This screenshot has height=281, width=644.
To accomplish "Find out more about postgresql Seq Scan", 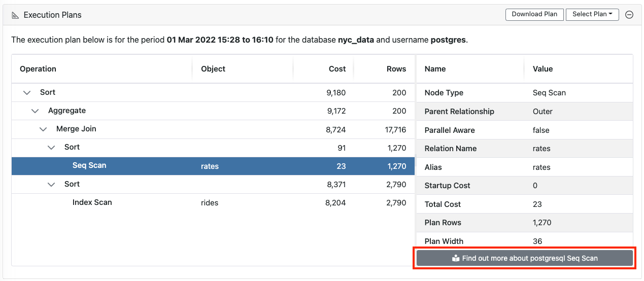I will [x=525, y=258].
